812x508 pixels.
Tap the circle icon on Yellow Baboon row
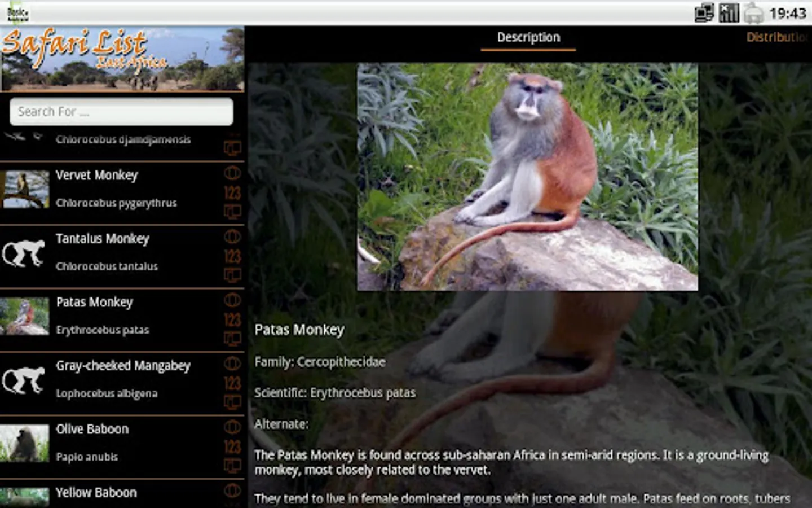(x=232, y=491)
